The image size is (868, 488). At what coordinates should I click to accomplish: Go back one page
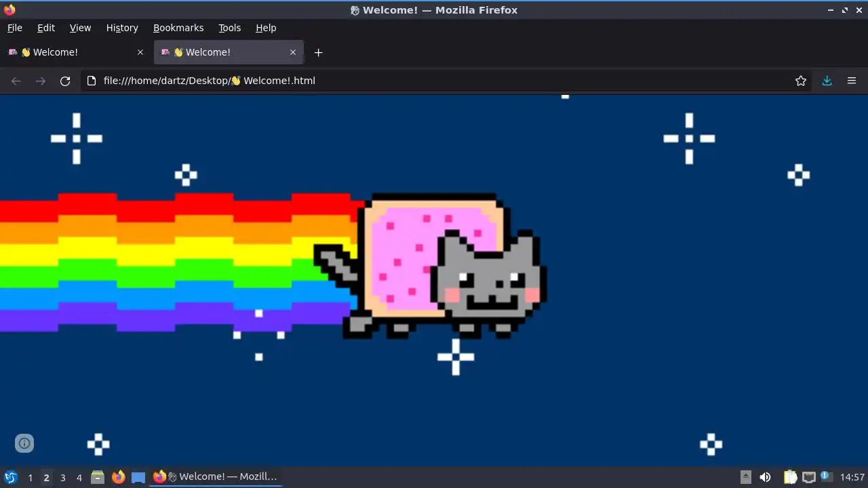coord(16,81)
